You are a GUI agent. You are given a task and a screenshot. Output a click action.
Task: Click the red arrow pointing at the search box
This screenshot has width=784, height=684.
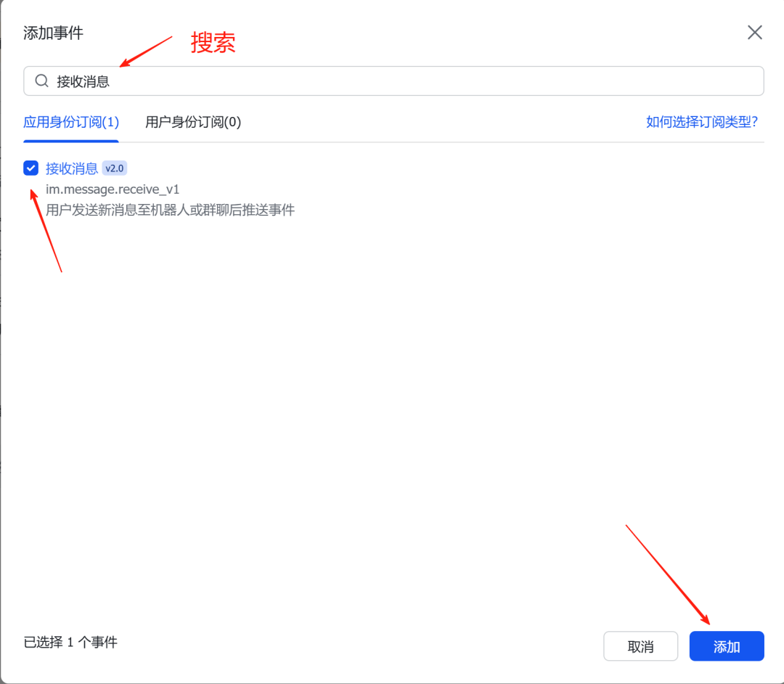(x=145, y=51)
